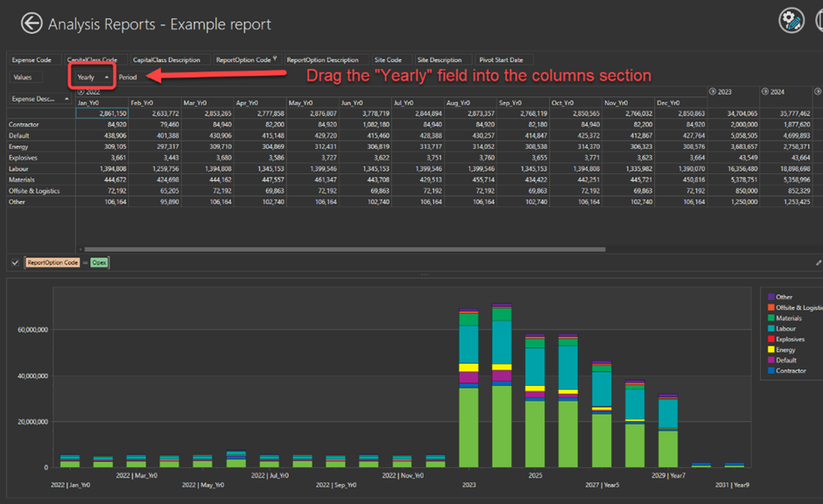
Task: Click the Opex filter value chip
Action: (99, 262)
